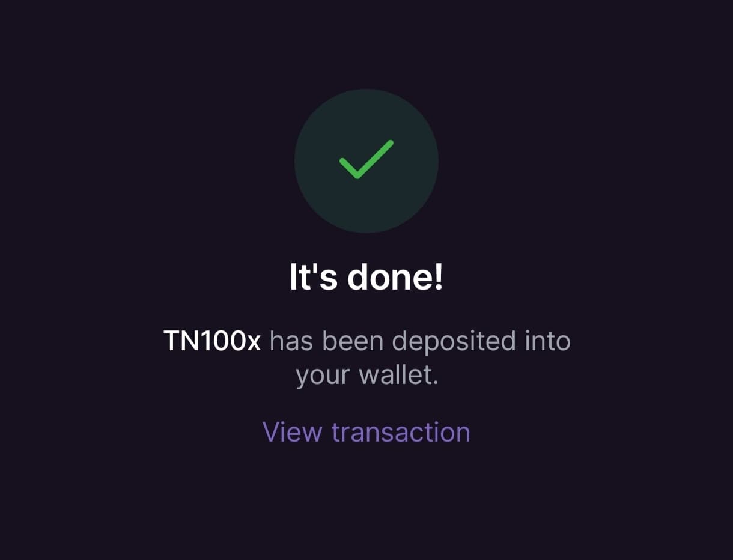The image size is (733, 560).
Task: Tap the word 'done!' in the heading
Action: [x=395, y=277]
